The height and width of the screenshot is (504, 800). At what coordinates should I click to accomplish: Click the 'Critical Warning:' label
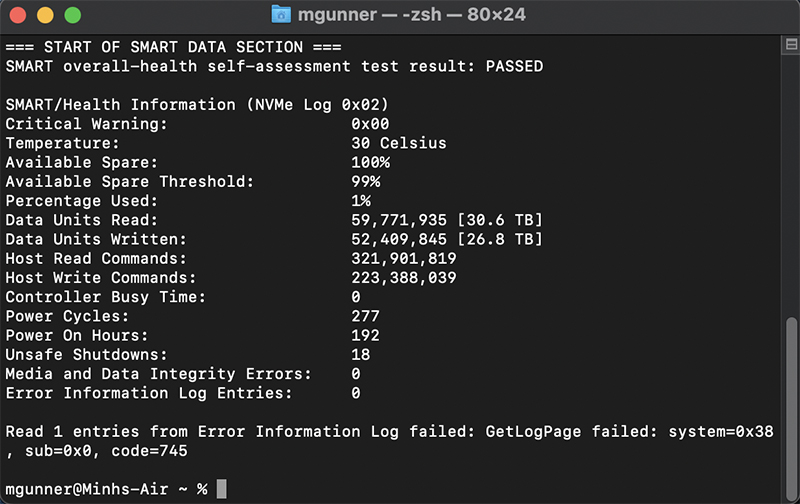click(x=86, y=124)
